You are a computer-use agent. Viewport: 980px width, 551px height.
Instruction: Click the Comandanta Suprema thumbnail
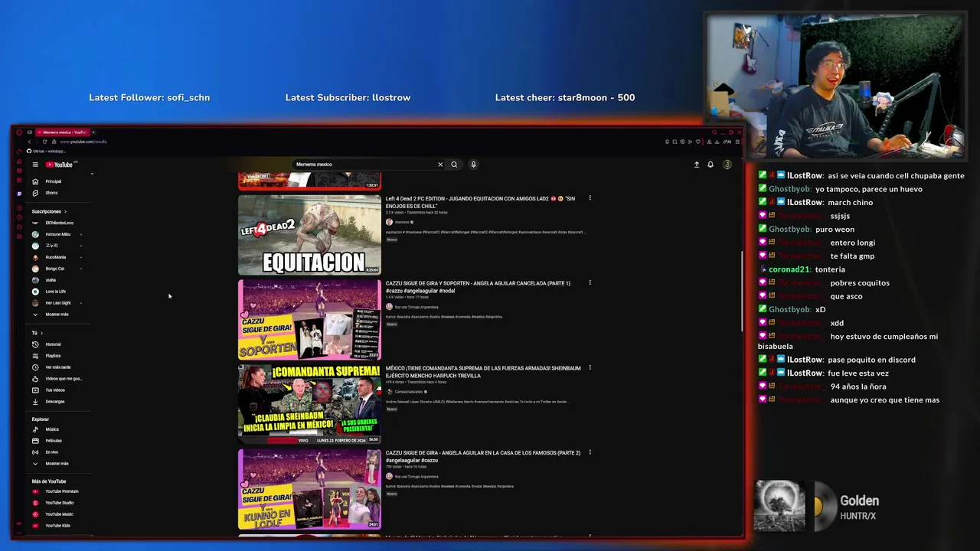pos(309,404)
